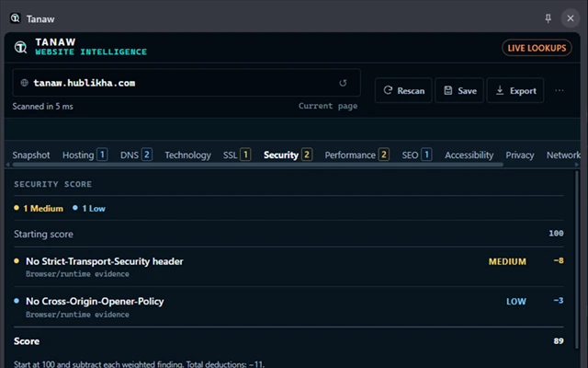Expand the No Strict-Transport-Security header finding
The width and height of the screenshot is (588, 368).
click(288, 267)
